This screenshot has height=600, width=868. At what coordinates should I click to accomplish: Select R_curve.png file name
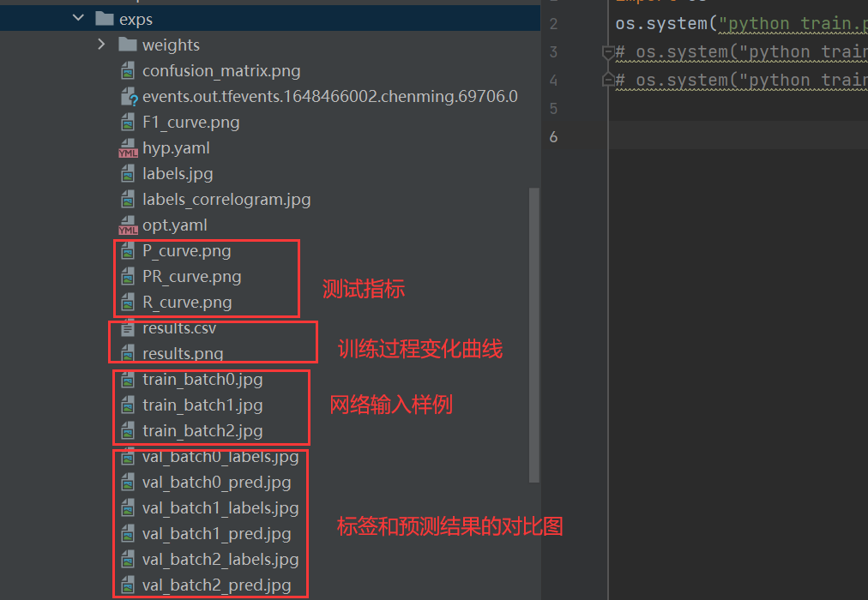coord(187,303)
